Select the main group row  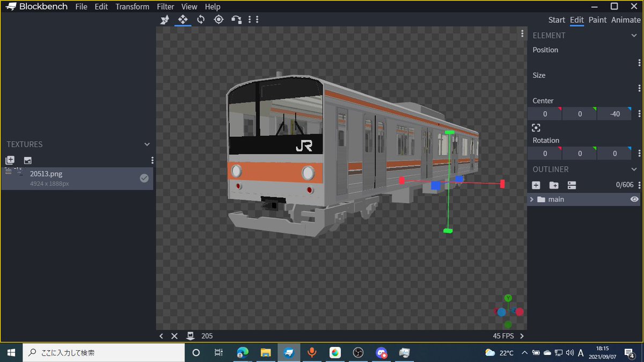coord(585,199)
